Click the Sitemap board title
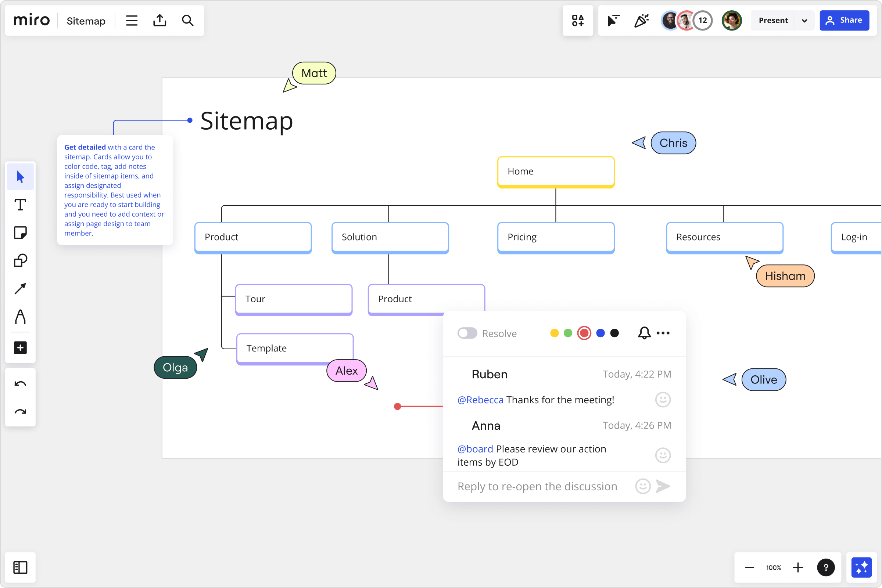The height and width of the screenshot is (588, 882). coord(86,21)
